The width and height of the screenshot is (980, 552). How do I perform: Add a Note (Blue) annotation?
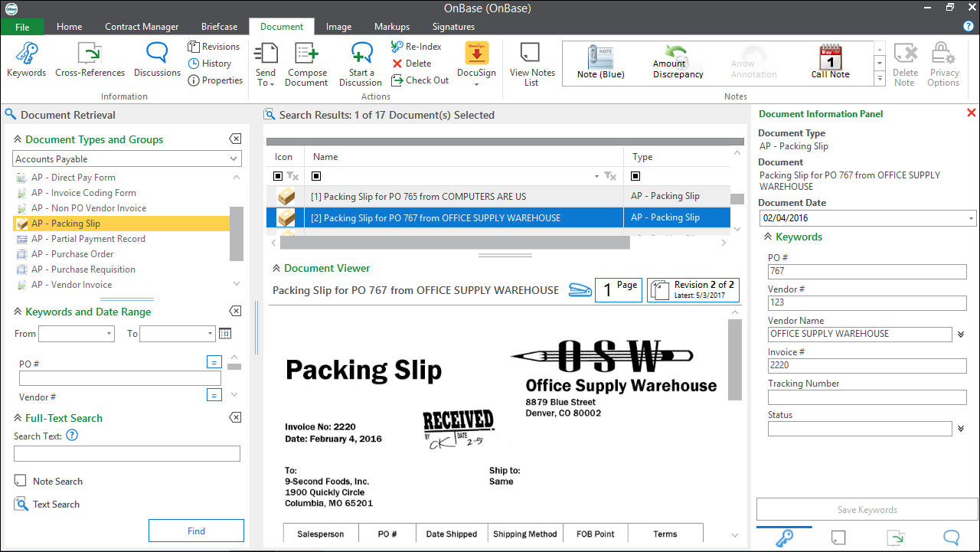tap(601, 63)
